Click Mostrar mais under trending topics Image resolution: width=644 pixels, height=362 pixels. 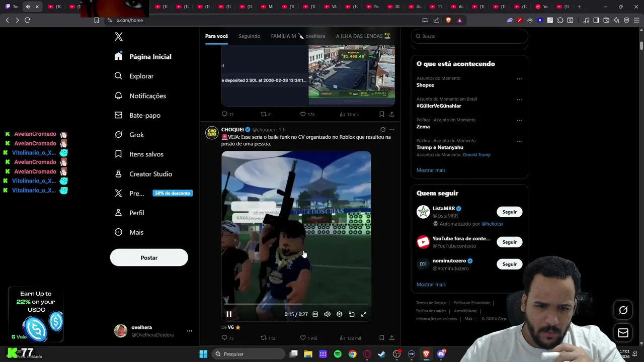pyautogui.click(x=431, y=170)
